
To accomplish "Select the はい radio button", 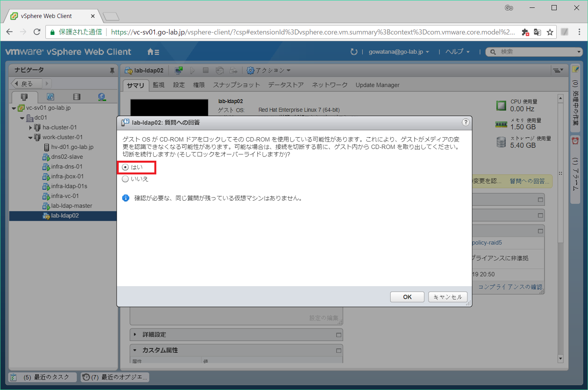I will (125, 167).
